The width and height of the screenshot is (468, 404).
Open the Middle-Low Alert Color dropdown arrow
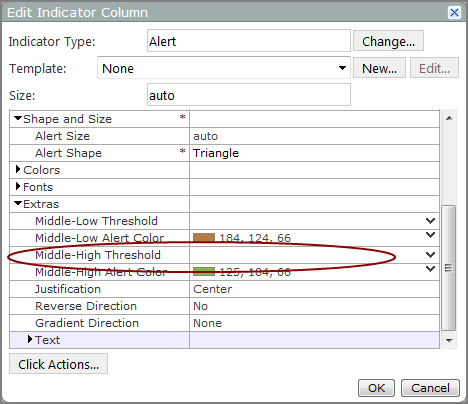[x=431, y=235]
